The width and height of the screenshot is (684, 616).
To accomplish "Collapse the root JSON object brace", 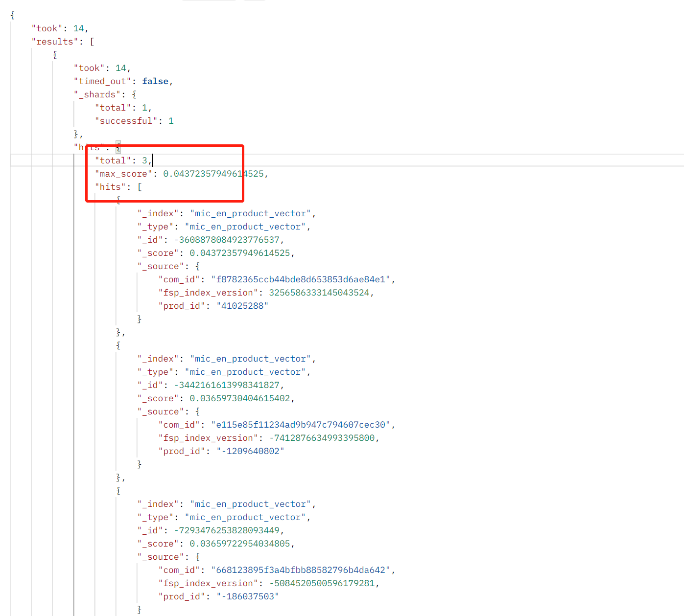I will (x=12, y=15).
